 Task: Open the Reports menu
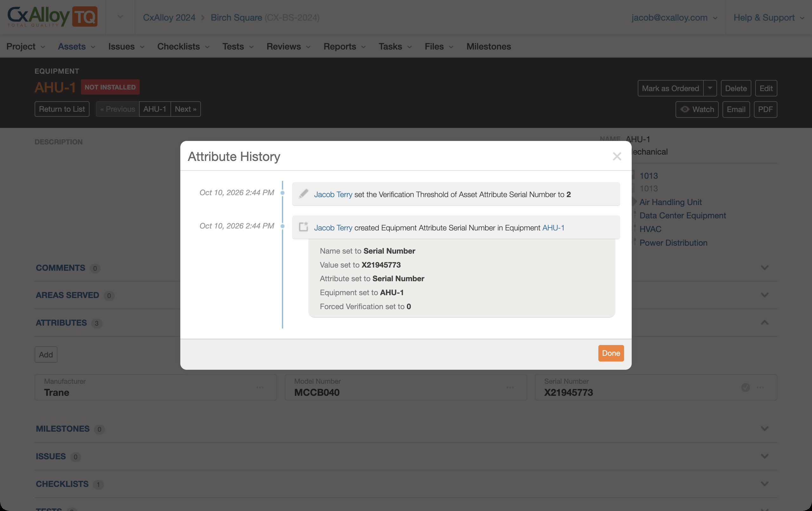pos(344,47)
